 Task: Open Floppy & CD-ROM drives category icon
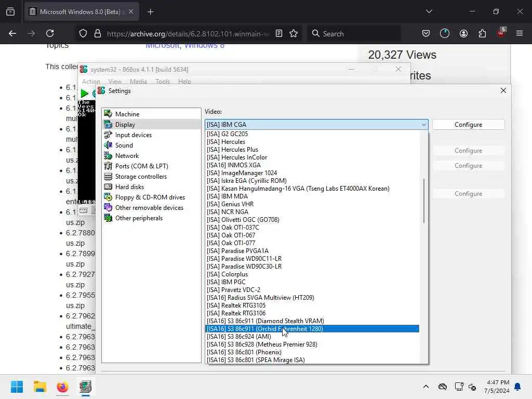108,197
